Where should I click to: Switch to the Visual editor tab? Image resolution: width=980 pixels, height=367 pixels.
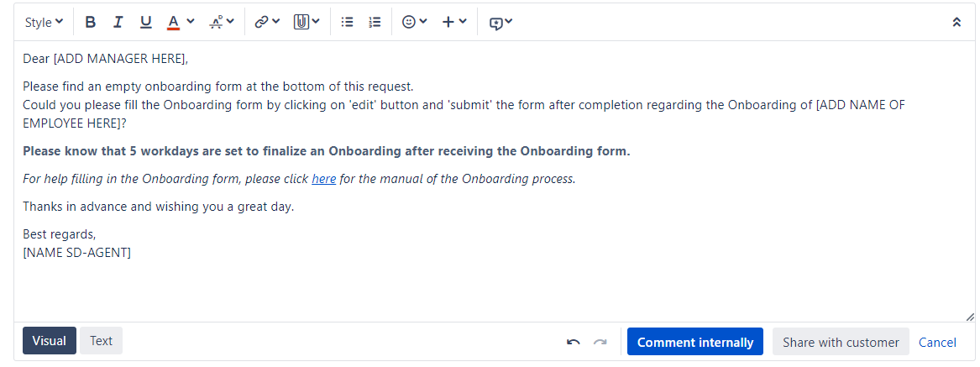tap(50, 341)
